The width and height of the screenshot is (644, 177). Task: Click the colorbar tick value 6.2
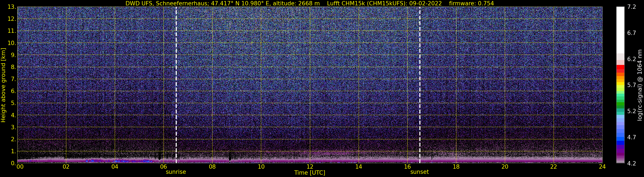632,59
